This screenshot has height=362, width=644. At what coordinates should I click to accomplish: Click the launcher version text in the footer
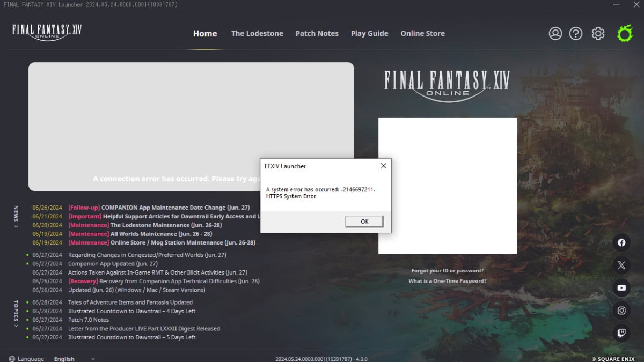click(321, 359)
